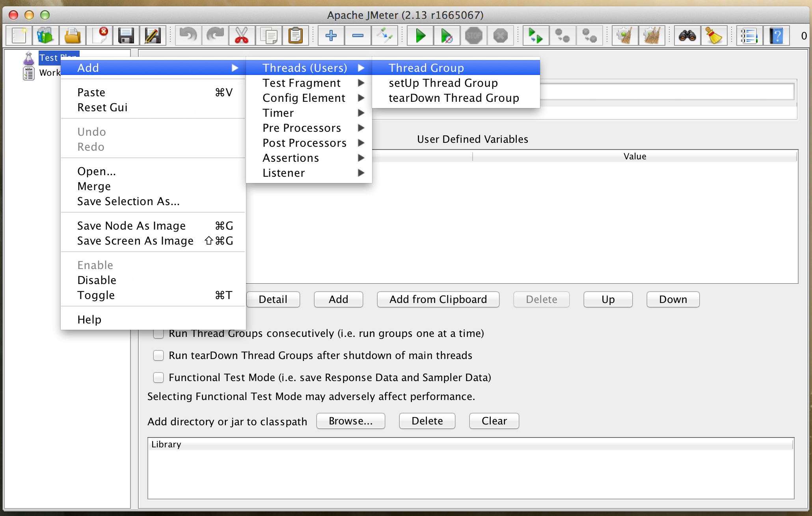Click Start no pauses icon
The image size is (812, 516).
[x=447, y=36]
